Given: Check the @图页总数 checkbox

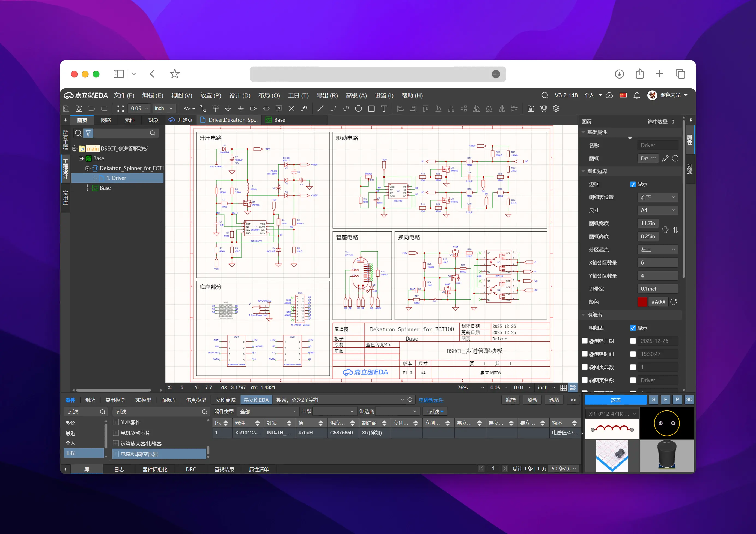Looking at the screenshot, I should click(x=585, y=367).
